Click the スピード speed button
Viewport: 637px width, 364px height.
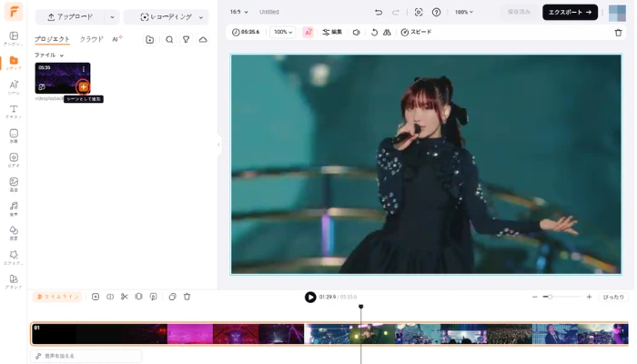416,32
